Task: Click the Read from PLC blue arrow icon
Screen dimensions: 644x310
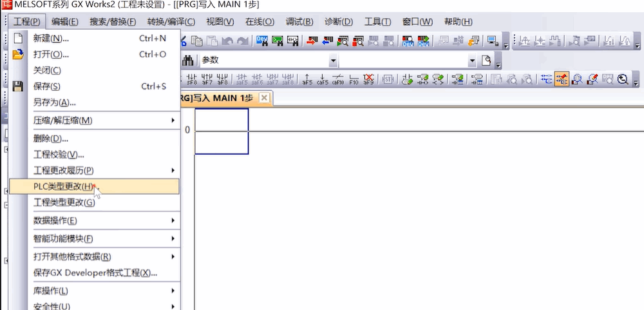Action: point(327,41)
